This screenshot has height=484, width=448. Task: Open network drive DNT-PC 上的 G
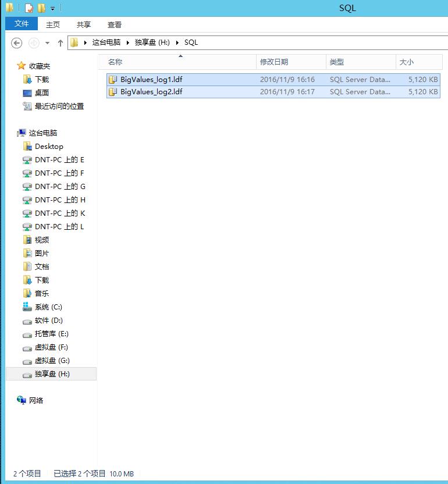click(60, 187)
